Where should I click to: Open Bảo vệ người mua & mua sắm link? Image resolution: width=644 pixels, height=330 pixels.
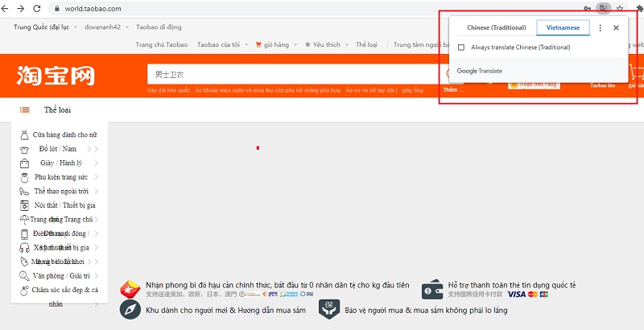click(x=426, y=311)
